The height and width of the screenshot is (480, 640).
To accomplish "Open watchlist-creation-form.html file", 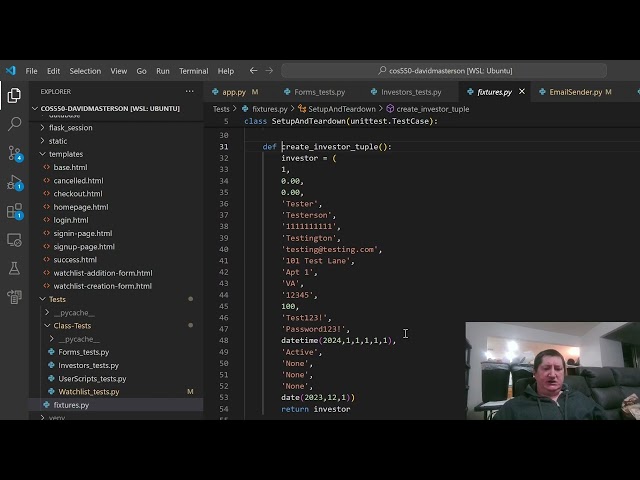I will [102, 286].
